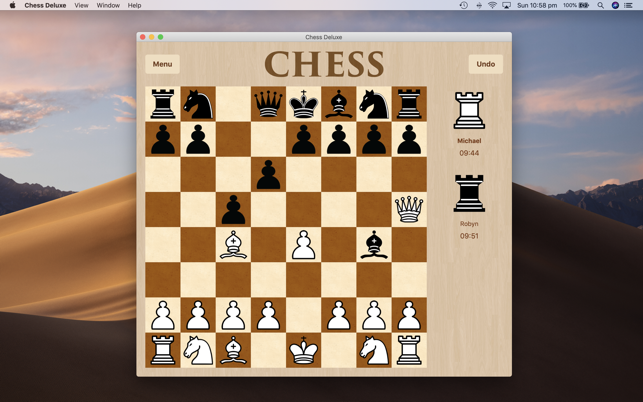Select the black knight on b8
Image resolution: width=643 pixels, height=402 pixels.
pos(198,104)
